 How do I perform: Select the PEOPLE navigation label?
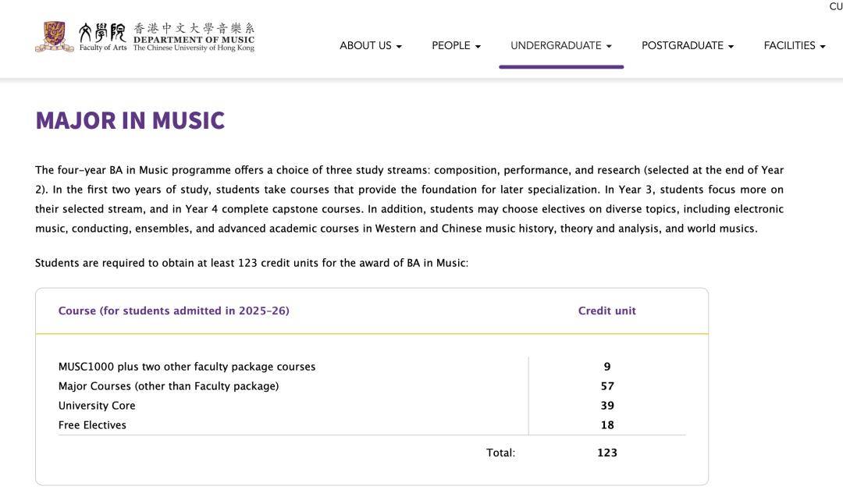[451, 46]
